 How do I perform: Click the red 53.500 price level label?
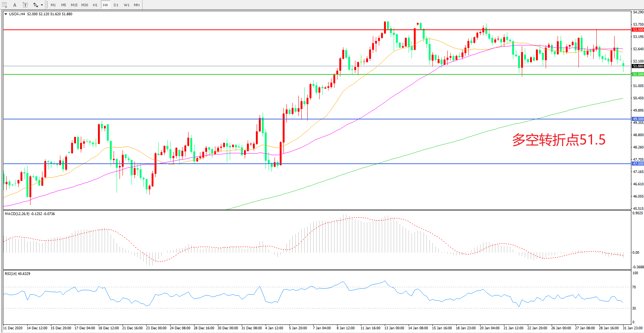[x=638, y=29]
